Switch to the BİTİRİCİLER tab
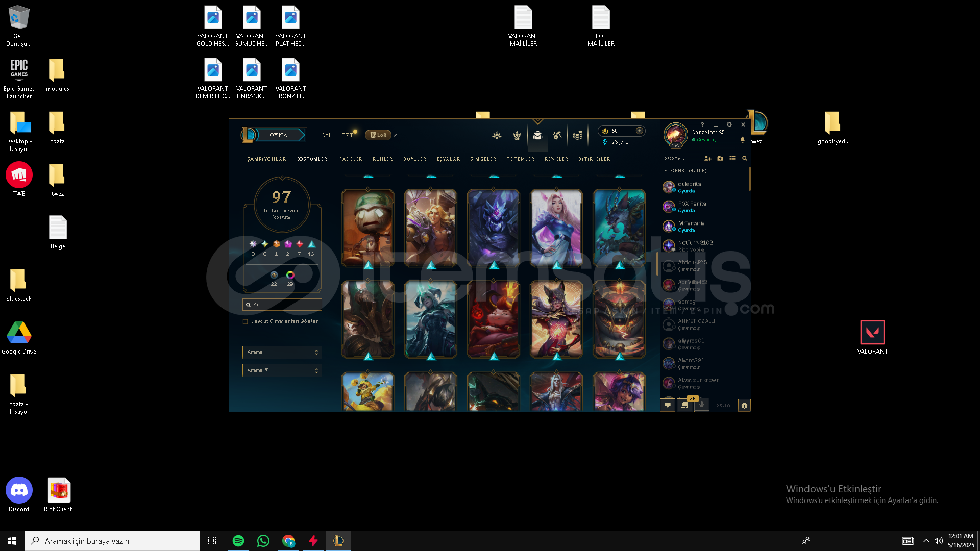 594,159
